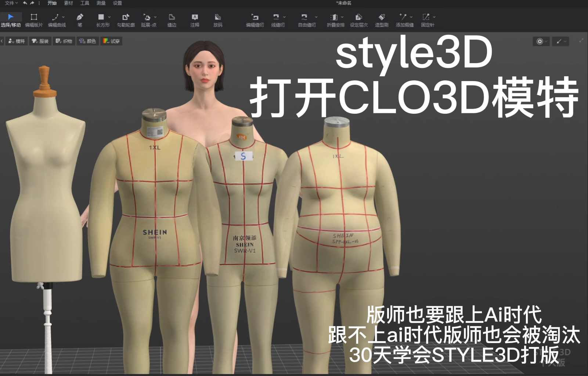Click the simulation play circle icon
Screen dimensions: 588x376
point(540,41)
